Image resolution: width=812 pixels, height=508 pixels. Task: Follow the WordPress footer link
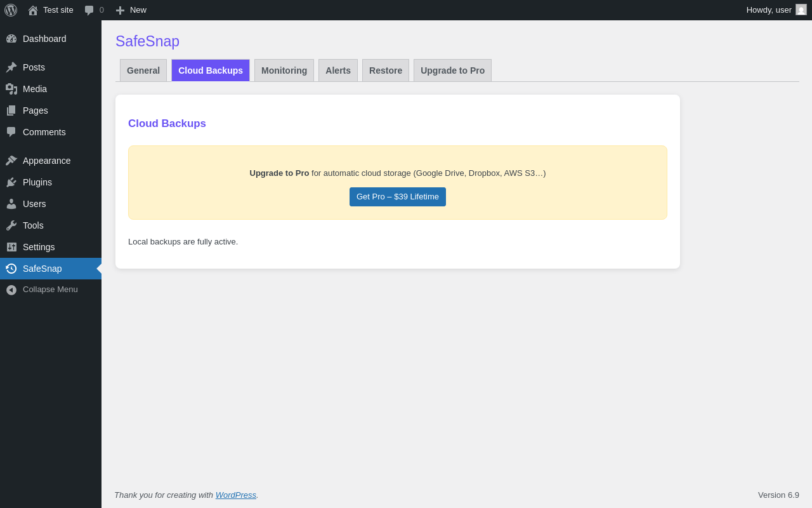click(x=236, y=495)
